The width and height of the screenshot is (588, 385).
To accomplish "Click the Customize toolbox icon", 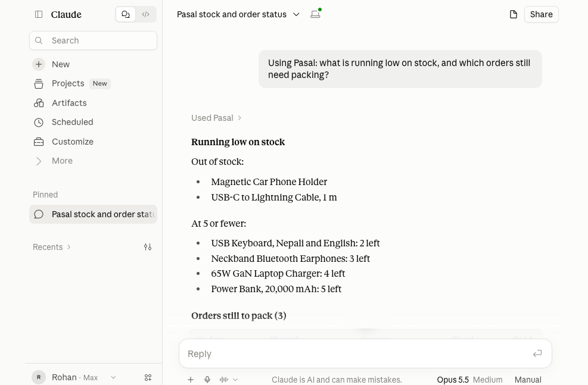I will 39,142.
